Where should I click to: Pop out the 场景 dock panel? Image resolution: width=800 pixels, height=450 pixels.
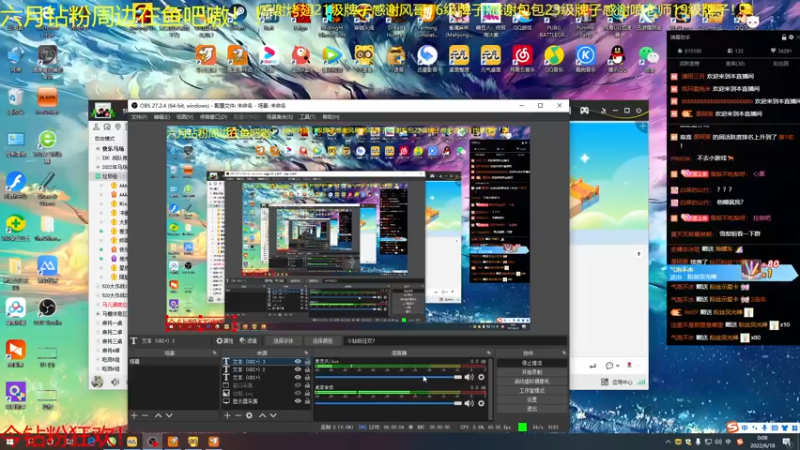[215, 353]
